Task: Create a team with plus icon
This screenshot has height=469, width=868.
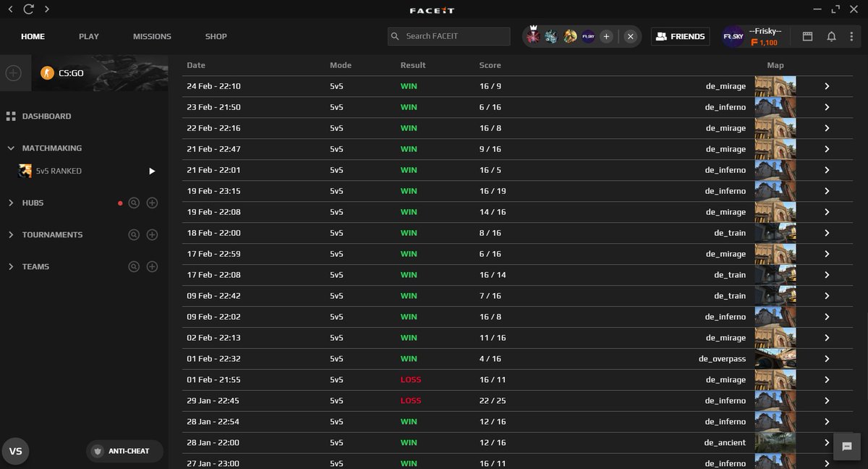Action: [x=152, y=267]
